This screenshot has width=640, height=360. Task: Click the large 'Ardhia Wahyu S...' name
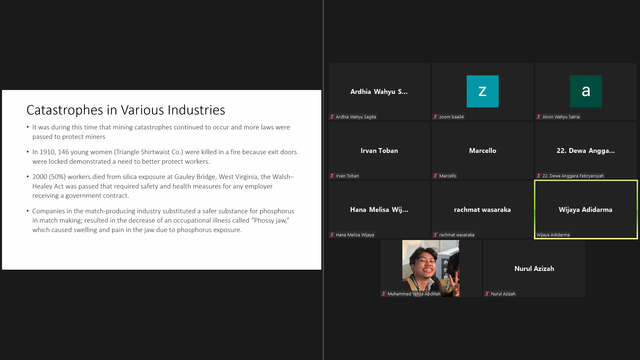[379, 92]
